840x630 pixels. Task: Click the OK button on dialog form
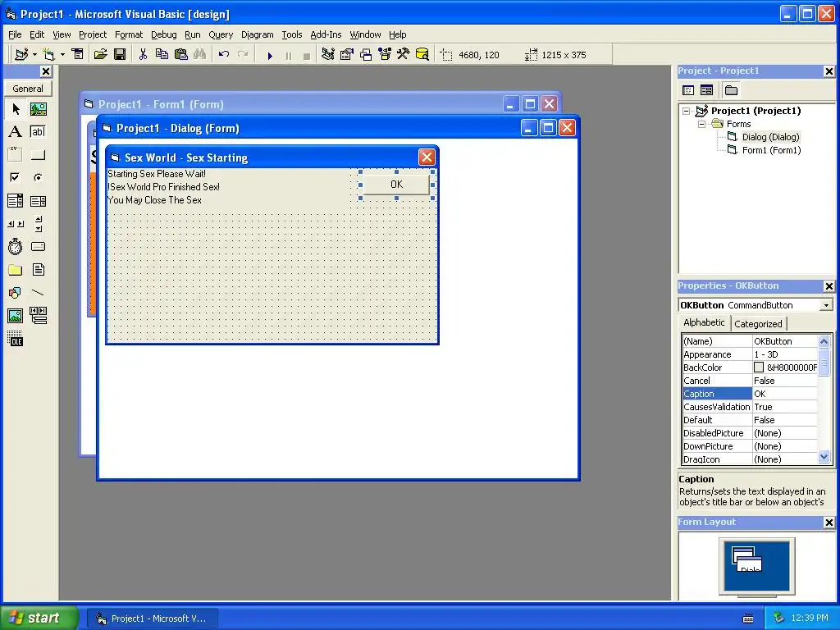(396, 185)
